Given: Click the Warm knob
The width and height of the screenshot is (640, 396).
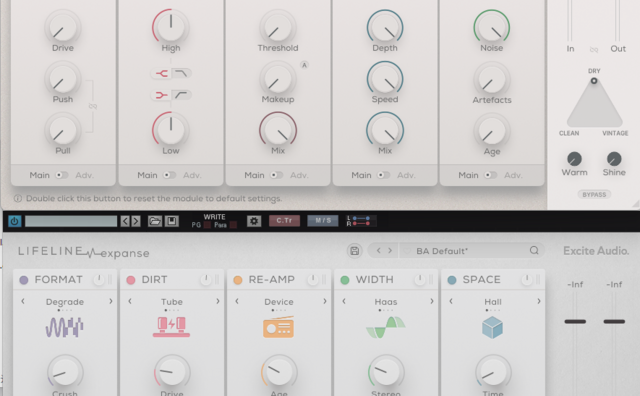Looking at the screenshot, I should click(x=574, y=159).
